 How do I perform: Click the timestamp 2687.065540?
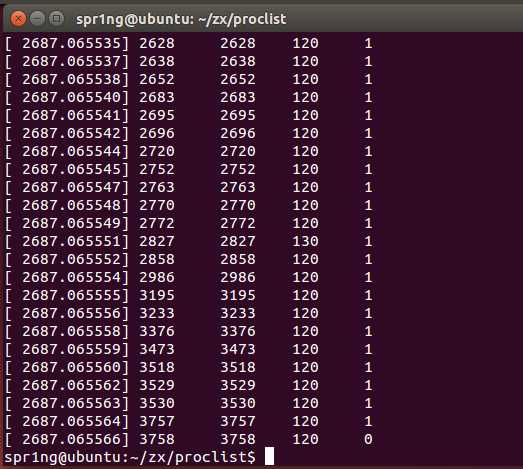pyautogui.click(x=71, y=97)
